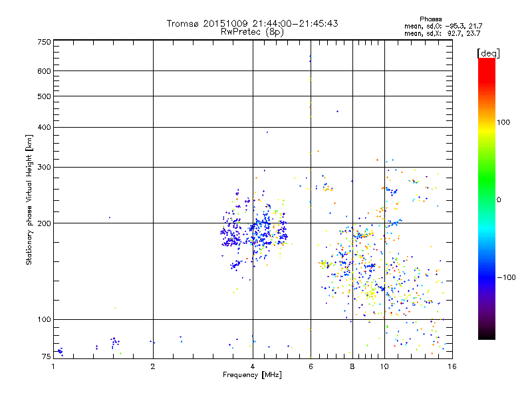Viewport: 532px width, 399px height.
Task: Click the y-axis label '75'
Action: [47, 356]
